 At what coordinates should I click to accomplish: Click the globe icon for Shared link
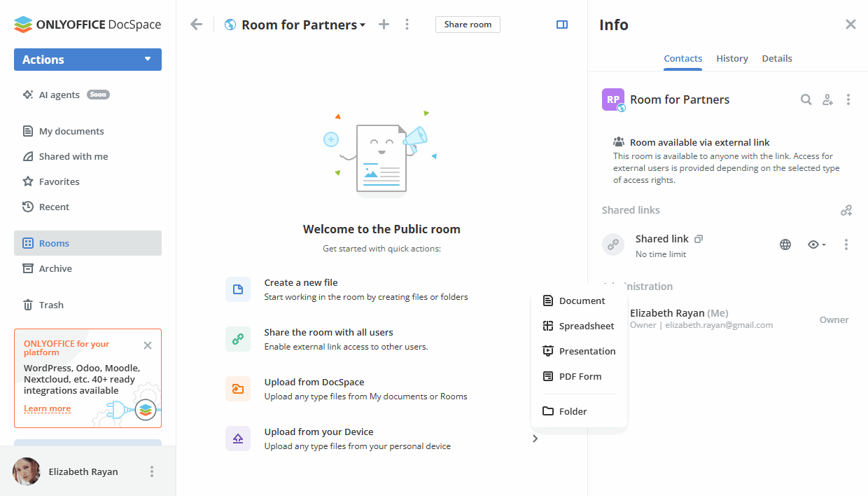pos(785,244)
